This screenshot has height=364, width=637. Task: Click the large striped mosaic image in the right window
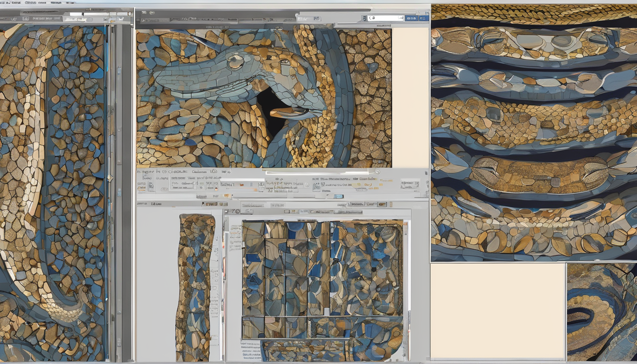[534, 133]
